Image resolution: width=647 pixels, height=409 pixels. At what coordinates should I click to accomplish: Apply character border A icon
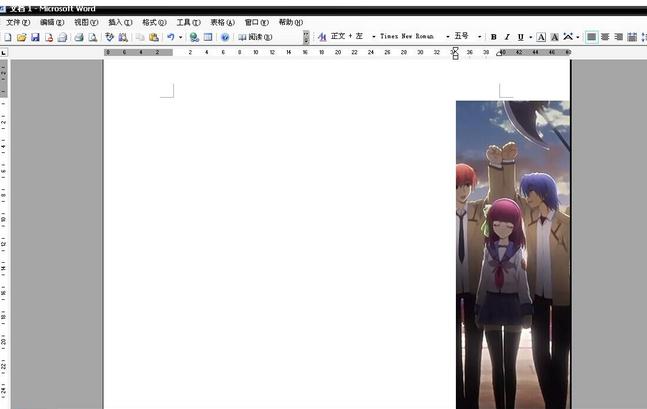tap(541, 37)
